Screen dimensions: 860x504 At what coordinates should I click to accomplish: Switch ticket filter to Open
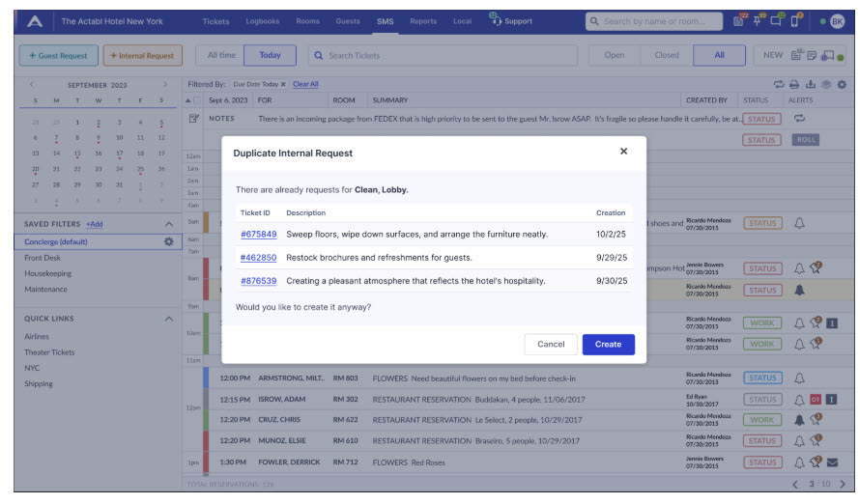(x=615, y=55)
